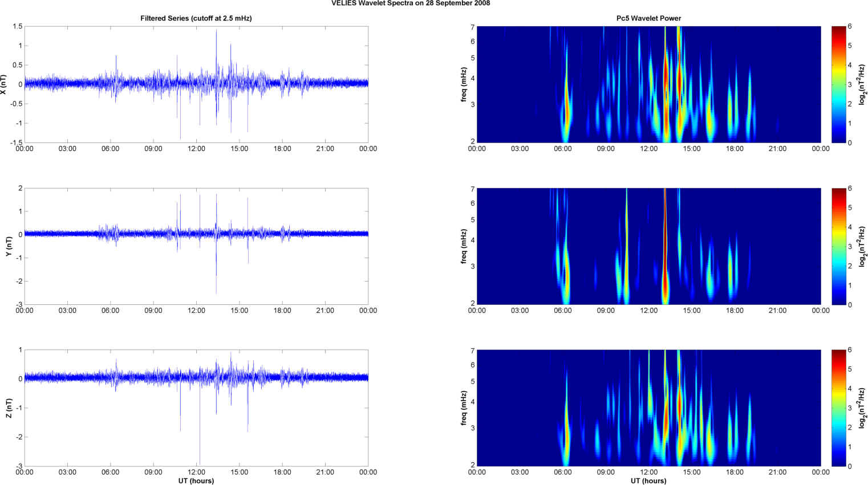Image resolution: width=868 pixels, height=485 pixels.
Task: Click the Z component filtered time series plot
Action: point(196,408)
